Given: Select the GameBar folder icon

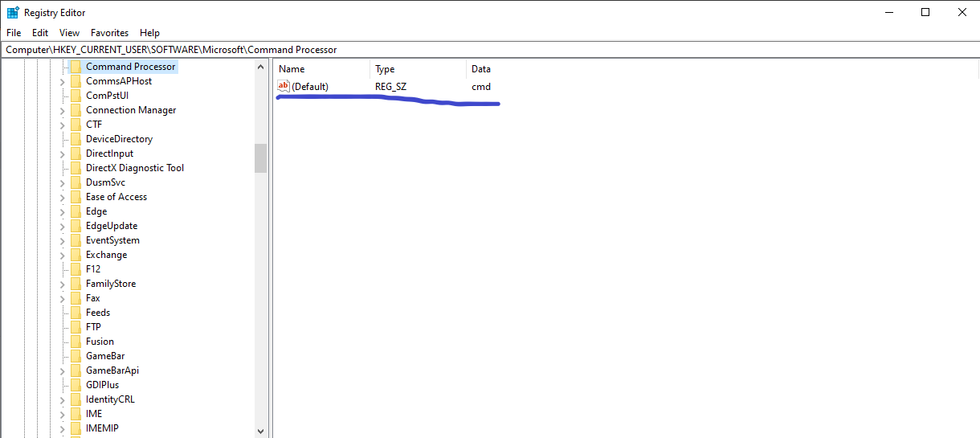Looking at the screenshot, I should click(76, 356).
